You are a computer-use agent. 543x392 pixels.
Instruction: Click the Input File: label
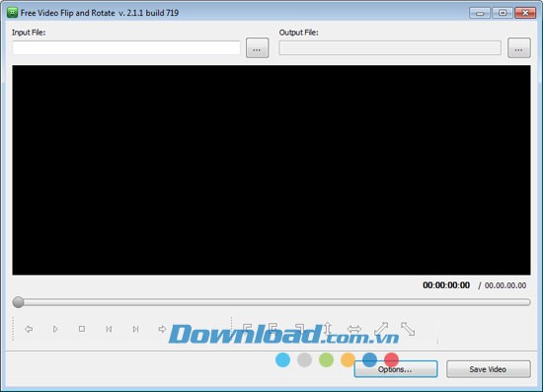point(29,33)
